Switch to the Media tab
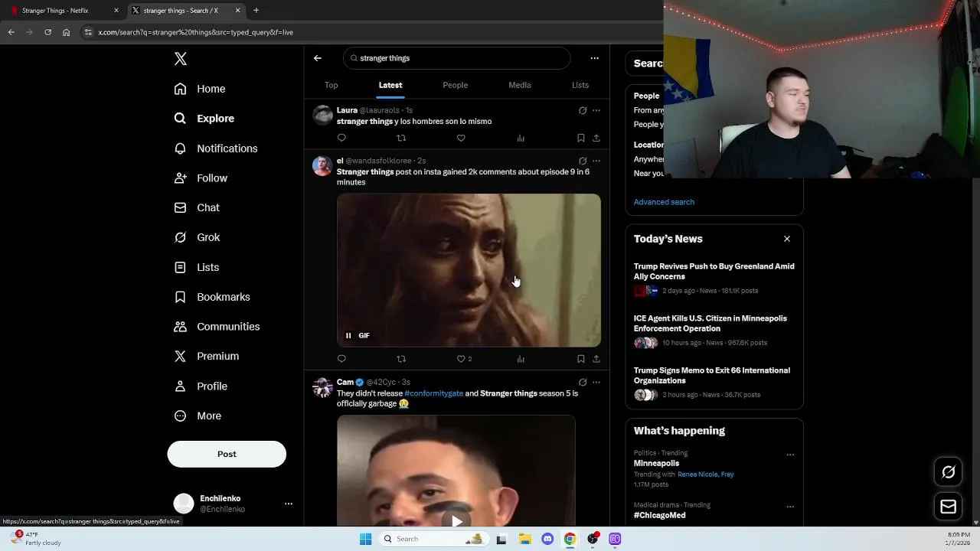Screen dimensions: 980x551 (x=520, y=85)
